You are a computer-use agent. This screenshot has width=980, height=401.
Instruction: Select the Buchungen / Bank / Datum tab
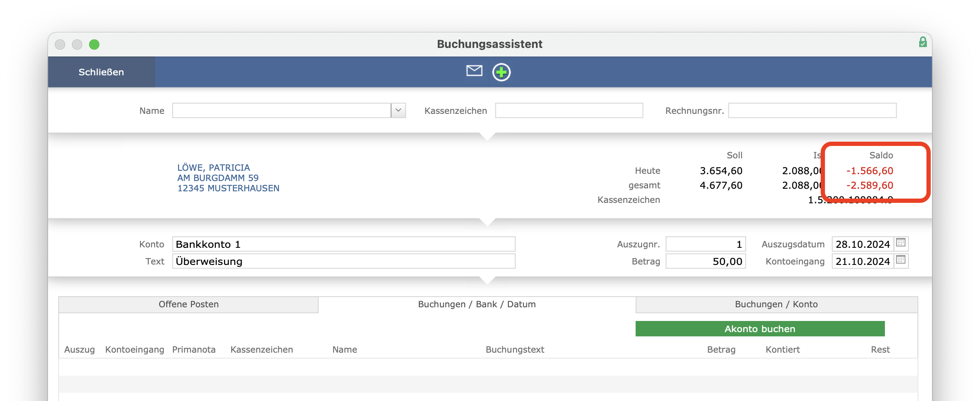click(477, 304)
